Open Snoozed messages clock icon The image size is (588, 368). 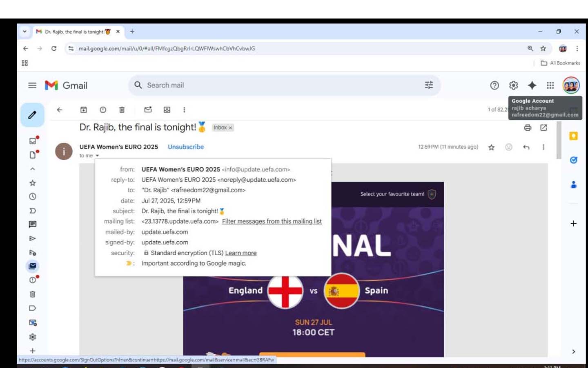pyautogui.click(x=33, y=197)
